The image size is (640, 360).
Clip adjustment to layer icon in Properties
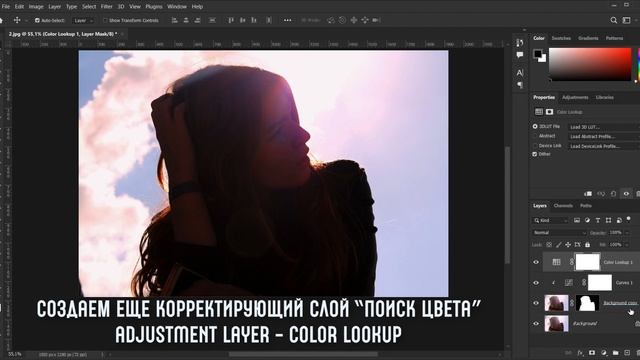point(588,194)
